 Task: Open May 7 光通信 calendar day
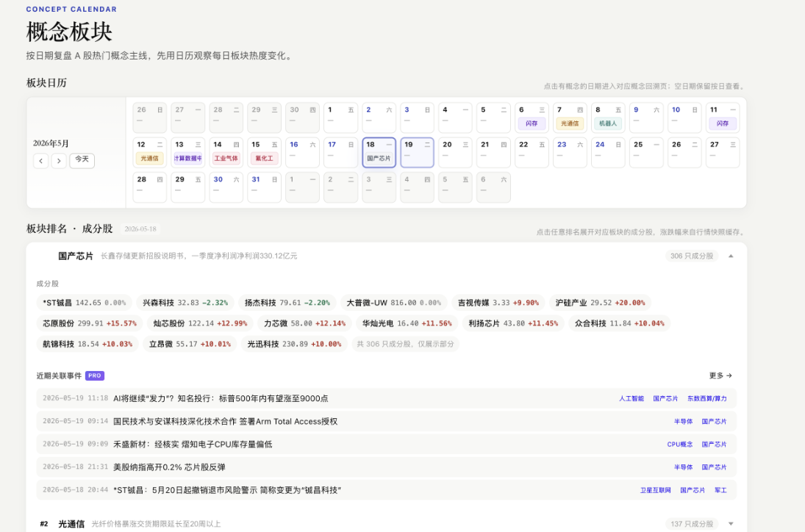(x=570, y=118)
